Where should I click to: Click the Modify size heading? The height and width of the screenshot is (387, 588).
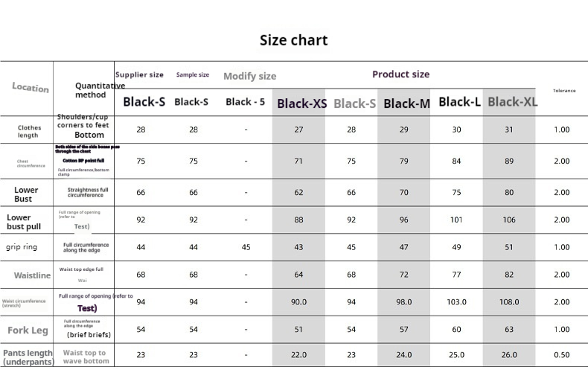tap(250, 76)
